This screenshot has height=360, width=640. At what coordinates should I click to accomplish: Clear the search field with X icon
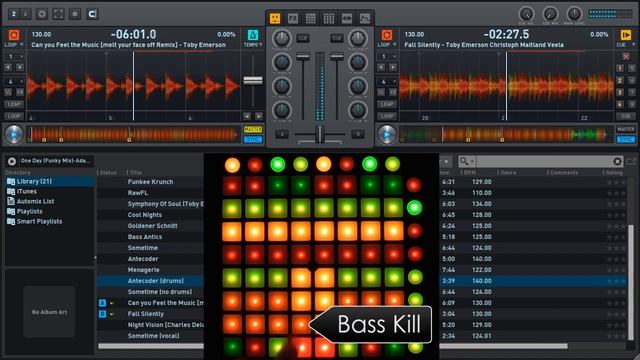click(x=617, y=162)
